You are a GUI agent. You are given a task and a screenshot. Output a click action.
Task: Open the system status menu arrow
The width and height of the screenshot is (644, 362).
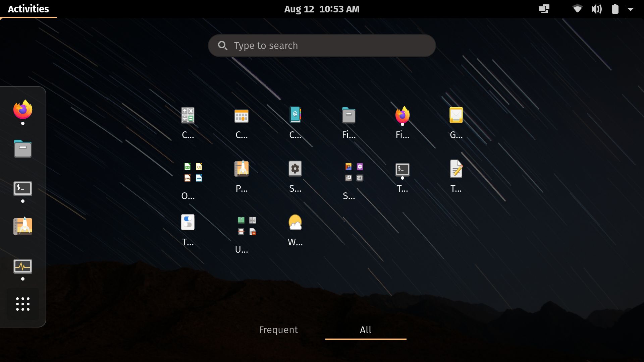[x=631, y=9]
